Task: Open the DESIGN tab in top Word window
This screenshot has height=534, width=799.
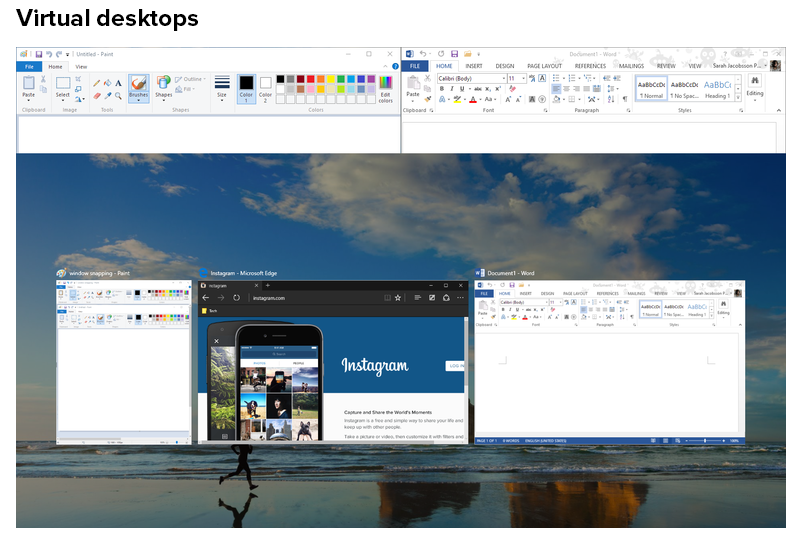Action: 504,66
